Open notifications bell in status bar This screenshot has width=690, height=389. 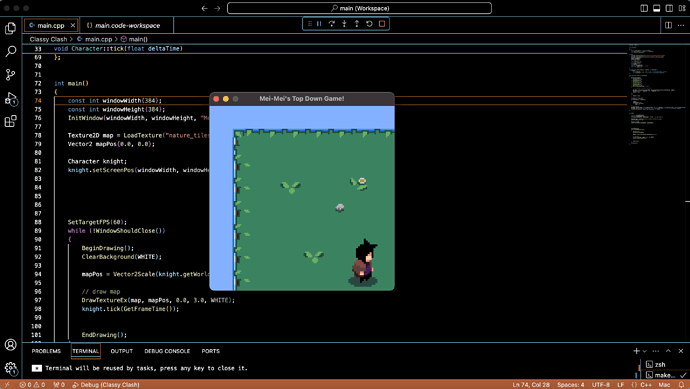681,385
